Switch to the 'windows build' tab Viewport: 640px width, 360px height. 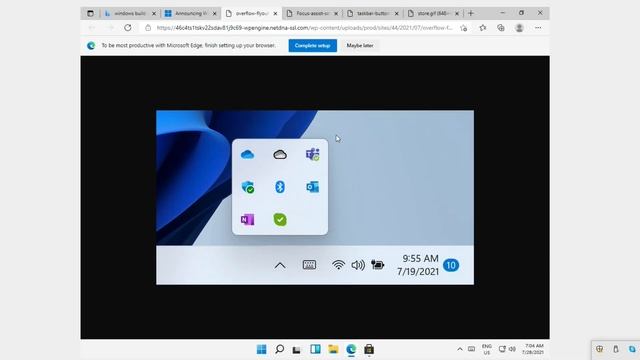click(130, 13)
